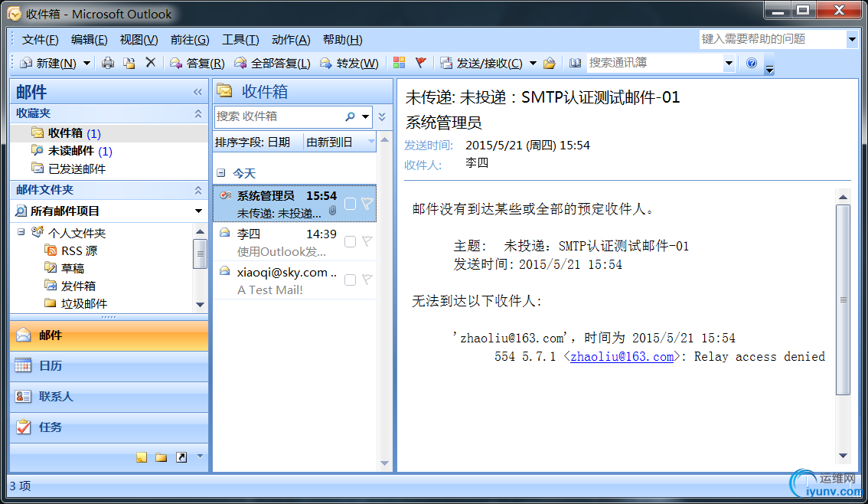
Task: Collapse the 邮件文件夹 section
Action: click(x=197, y=190)
